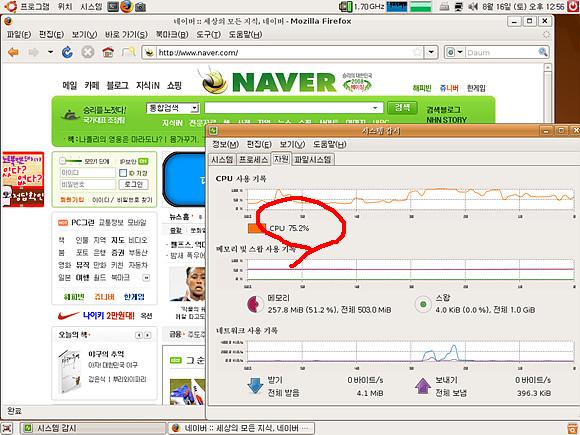The height and width of the screenshot is (435, 580).
Task: Click the bookmark star in the address bar
Action: pos(417,52)
